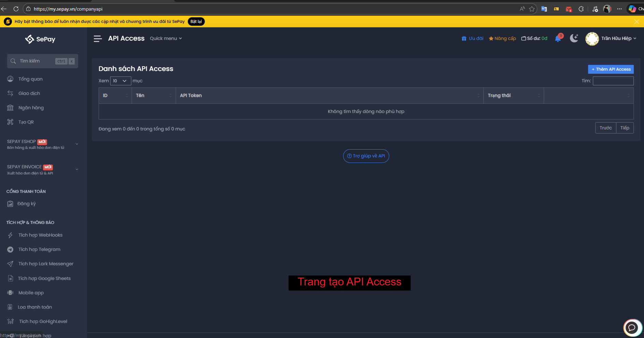Open the chat support bubble icon
644x338 pixels.
click(632, 328)
